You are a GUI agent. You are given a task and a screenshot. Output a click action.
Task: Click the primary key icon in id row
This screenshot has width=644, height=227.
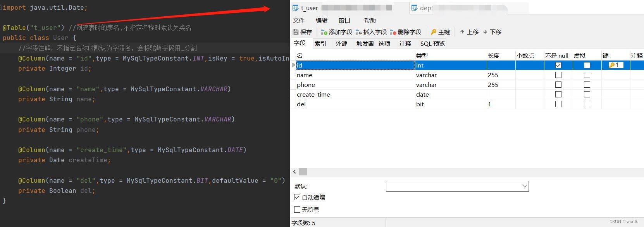612,65
